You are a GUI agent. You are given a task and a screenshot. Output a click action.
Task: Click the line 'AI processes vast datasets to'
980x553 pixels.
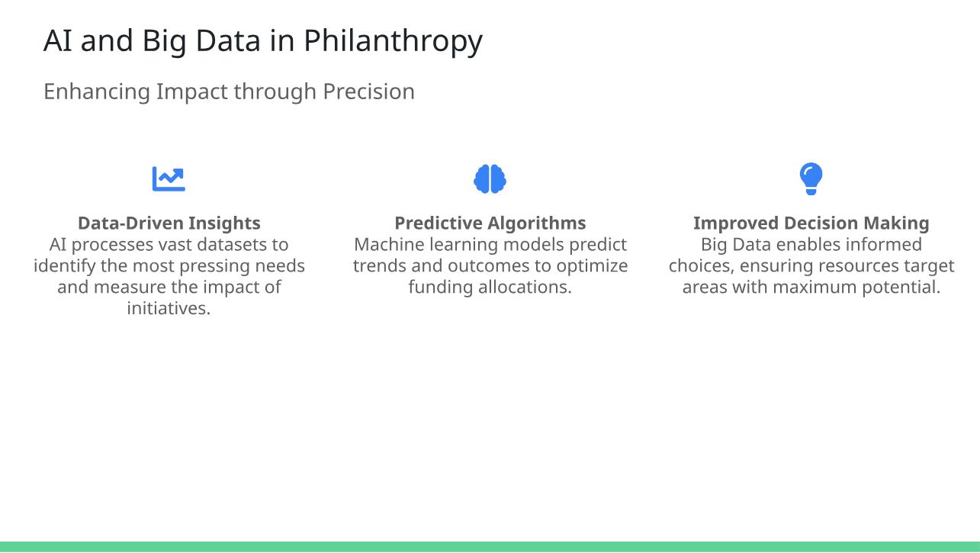pyautogui.click(x=169, y=245)
